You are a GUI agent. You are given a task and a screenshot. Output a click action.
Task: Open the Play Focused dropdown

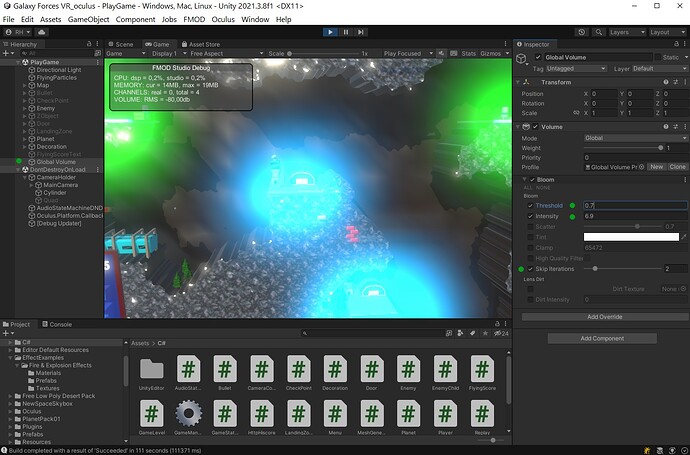click(x=408, y=53)
